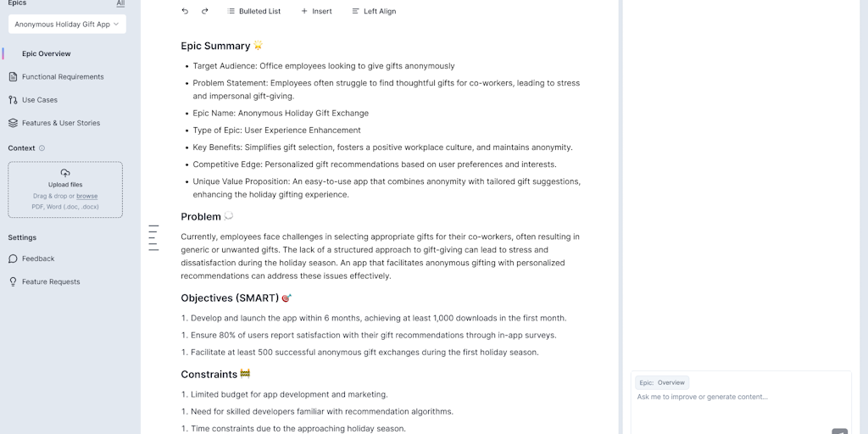Click the Use Cases branch icon
Viewport: 868px width, 434px height.
(x=13, y=100)
